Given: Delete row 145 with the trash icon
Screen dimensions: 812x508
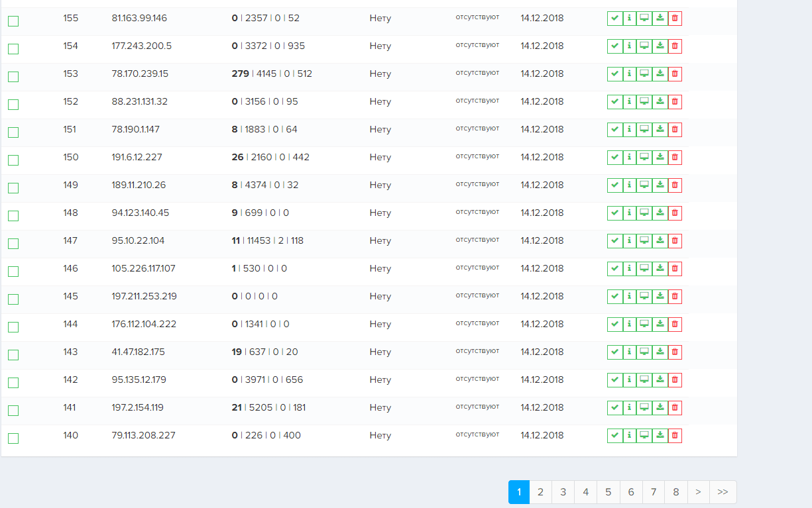Looking at the screenshot, I should 675,297.
